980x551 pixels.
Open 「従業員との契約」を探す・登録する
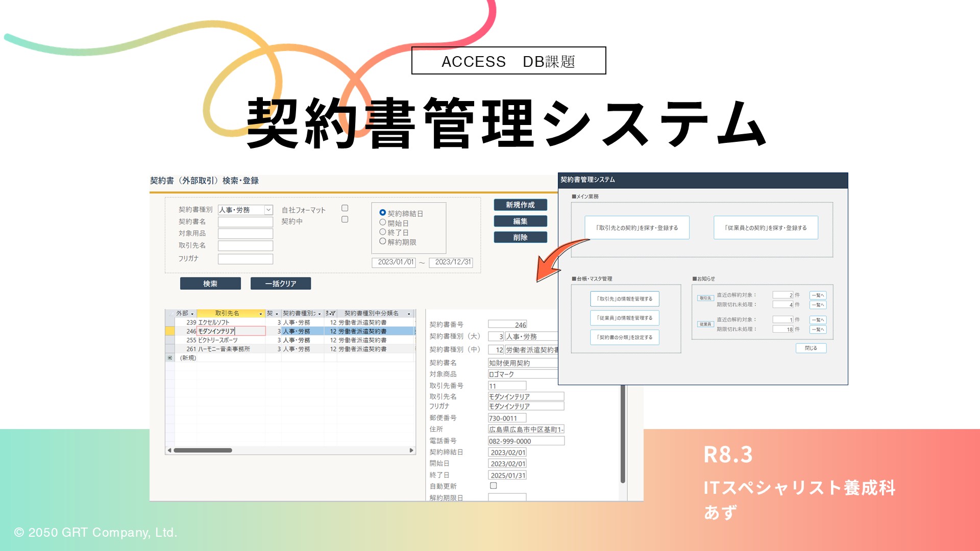pyautogui.click(x=766, y=228)
